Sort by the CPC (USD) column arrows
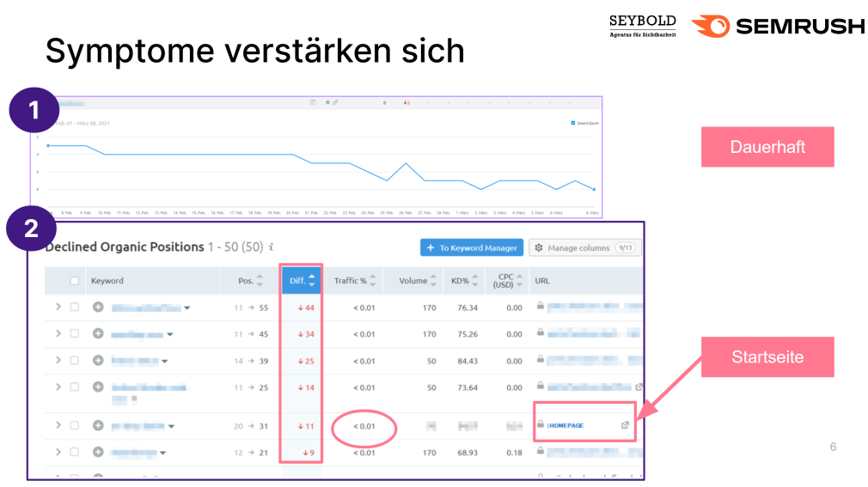 click(519, 281)
